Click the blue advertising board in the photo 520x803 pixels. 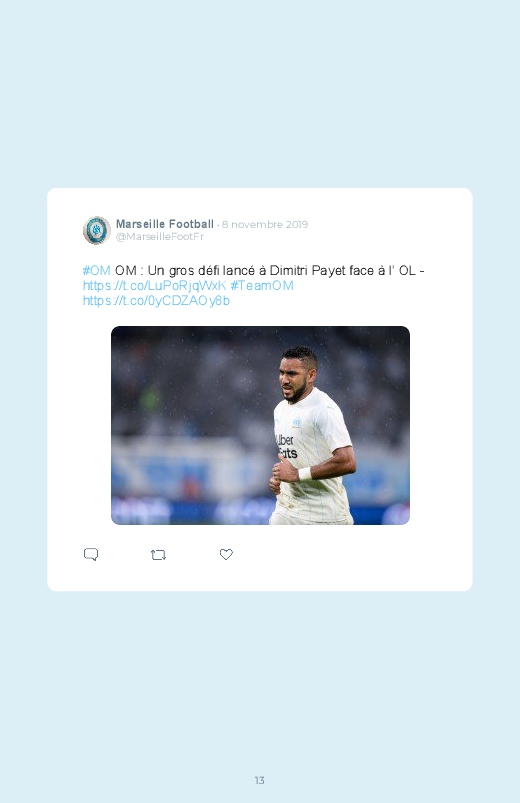click(190, 510)
